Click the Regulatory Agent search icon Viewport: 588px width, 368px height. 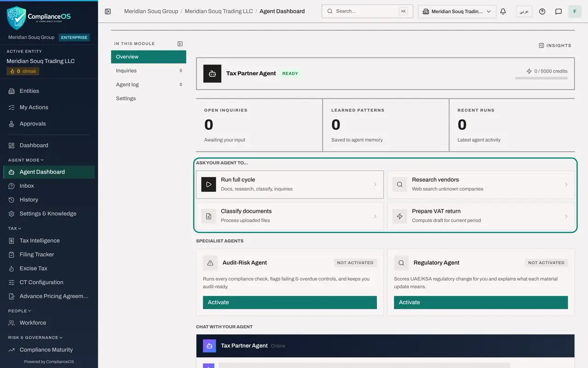coord(401,263)
